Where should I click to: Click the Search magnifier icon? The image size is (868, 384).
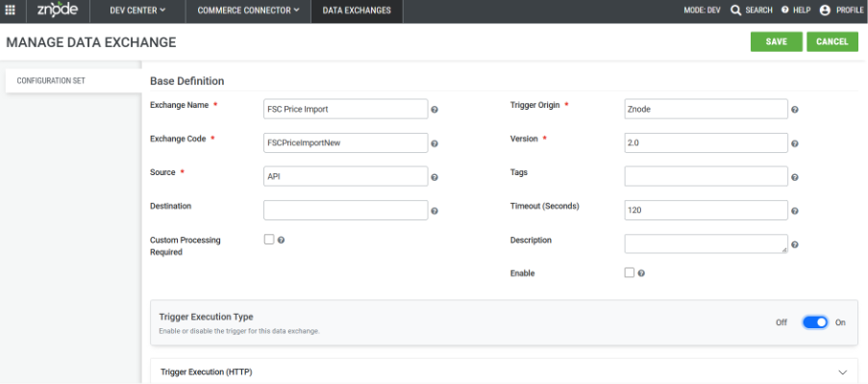(x=735, y=10)
